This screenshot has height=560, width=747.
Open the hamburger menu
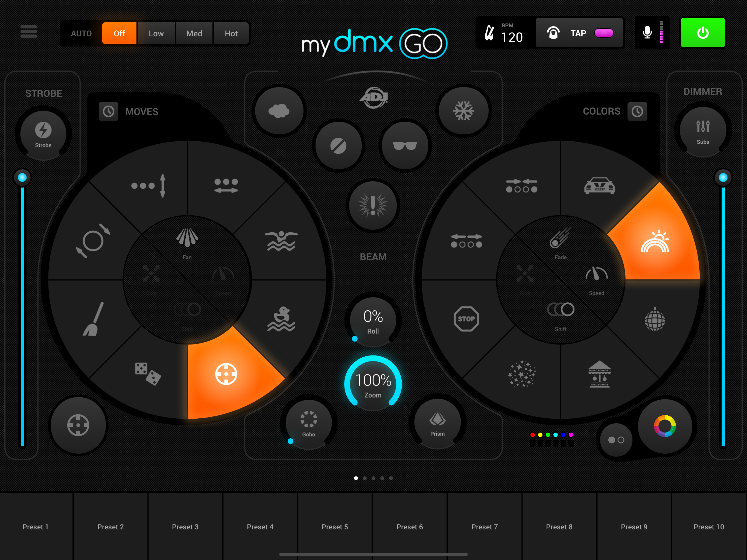click(x=29, y=32)
